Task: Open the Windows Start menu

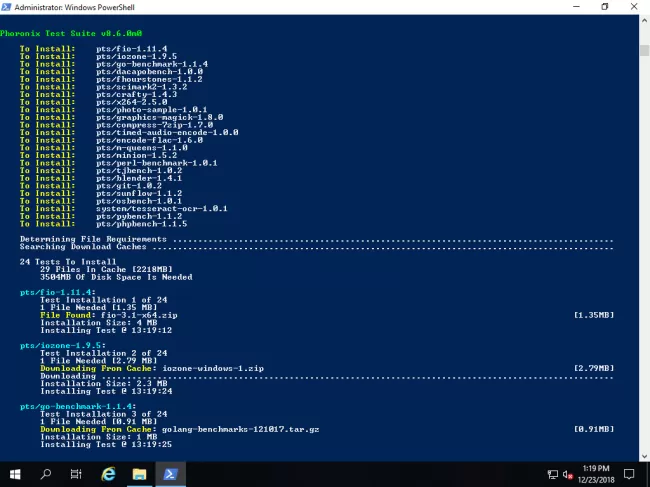Action: click(x=15, y=474)
